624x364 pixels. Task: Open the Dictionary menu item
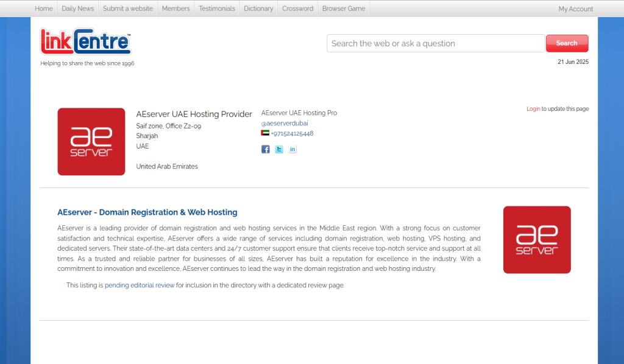(x=258, y=9)
